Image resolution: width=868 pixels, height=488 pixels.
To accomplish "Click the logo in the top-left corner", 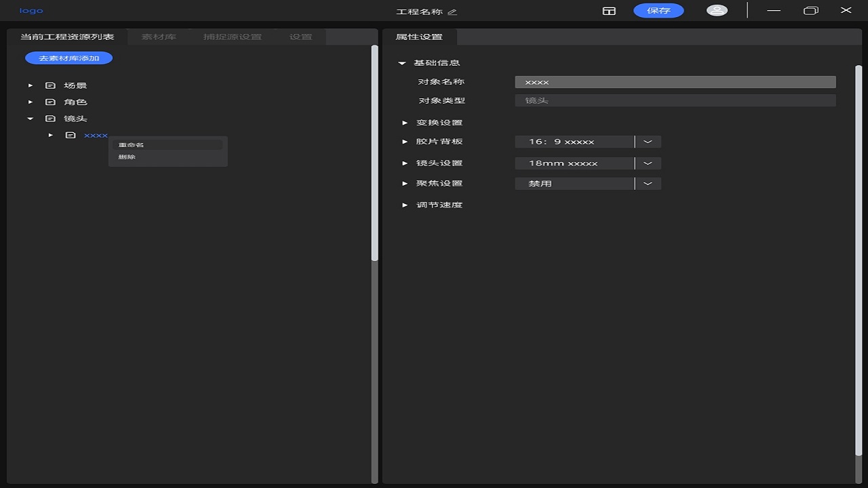I will 31,11.
